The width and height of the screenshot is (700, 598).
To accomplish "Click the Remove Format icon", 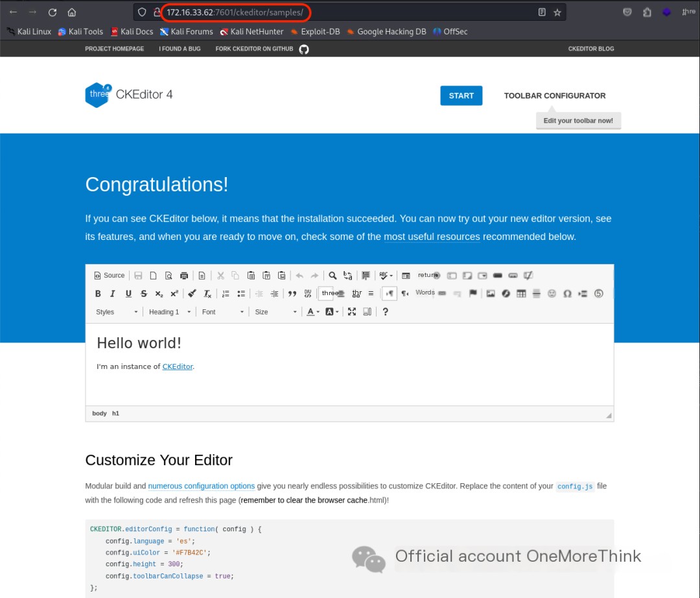I will 207,293.
